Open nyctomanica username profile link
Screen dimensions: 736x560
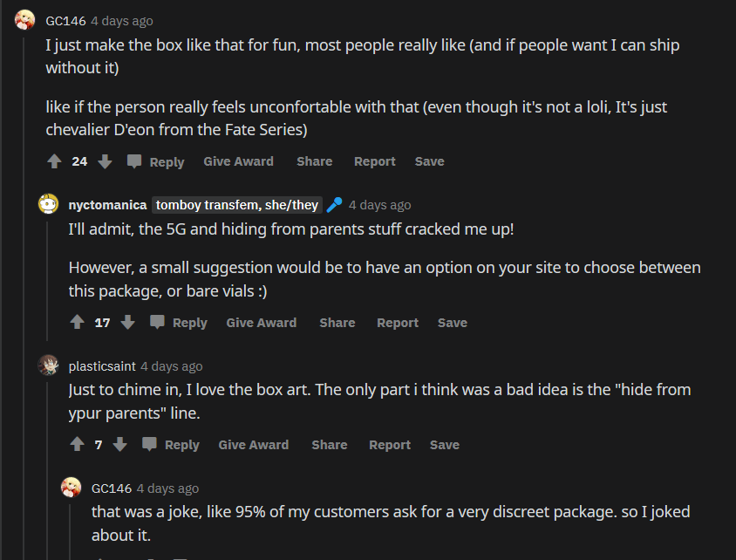click(107, 205)
